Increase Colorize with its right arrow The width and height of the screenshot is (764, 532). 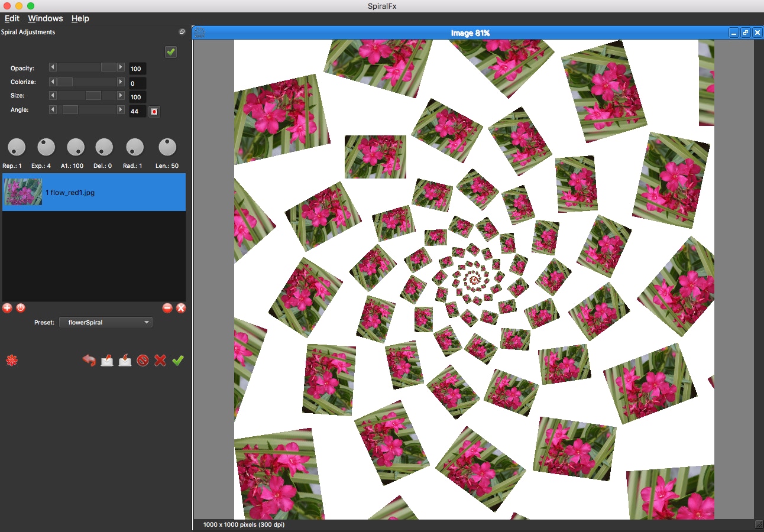point(121,82)
